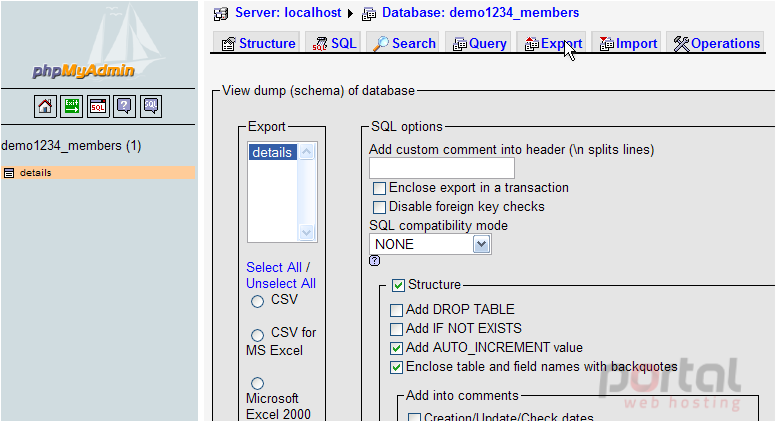Open the Import tab
The image size is (776, 422).
[628, 44]
